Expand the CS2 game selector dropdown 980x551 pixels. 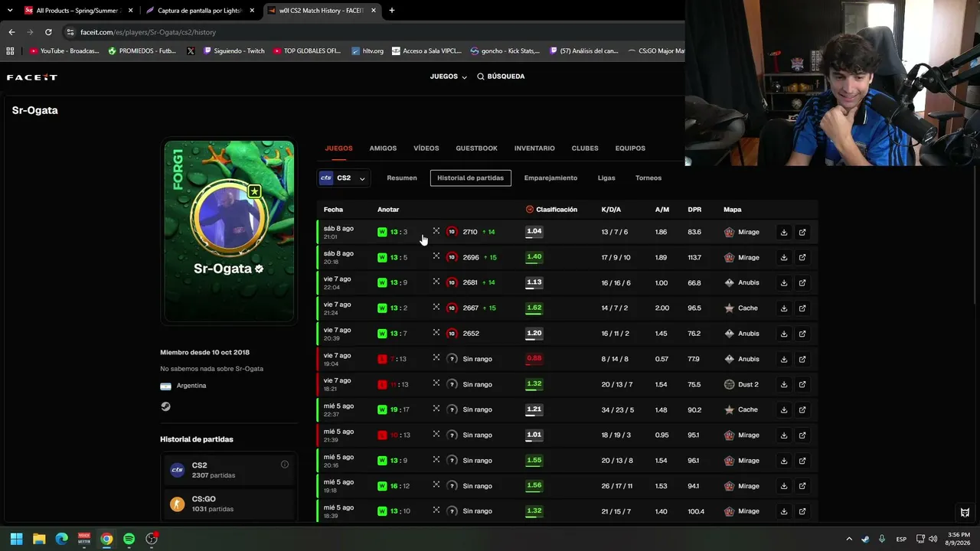tap(344, 178)
